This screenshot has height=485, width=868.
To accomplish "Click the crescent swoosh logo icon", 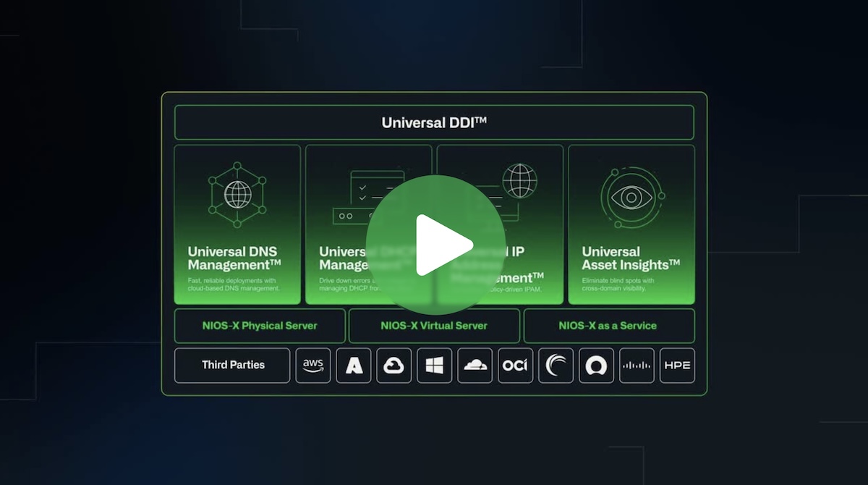I will coord(556,366).
